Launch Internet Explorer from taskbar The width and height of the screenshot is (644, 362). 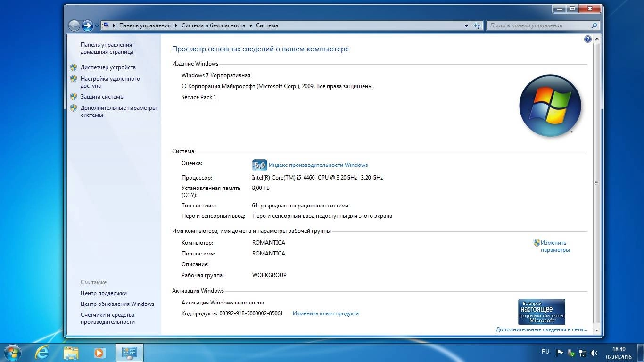point(42,352)
